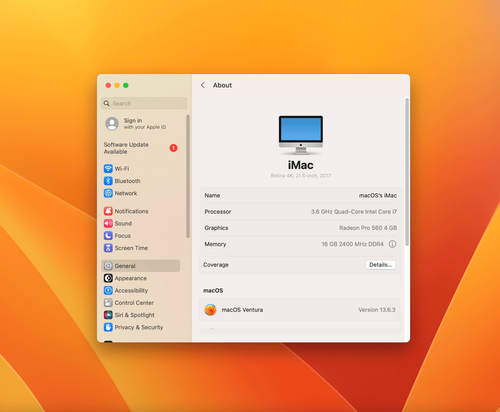Click the Appearance icon
The image size is (500, 412).
[108, 278]
